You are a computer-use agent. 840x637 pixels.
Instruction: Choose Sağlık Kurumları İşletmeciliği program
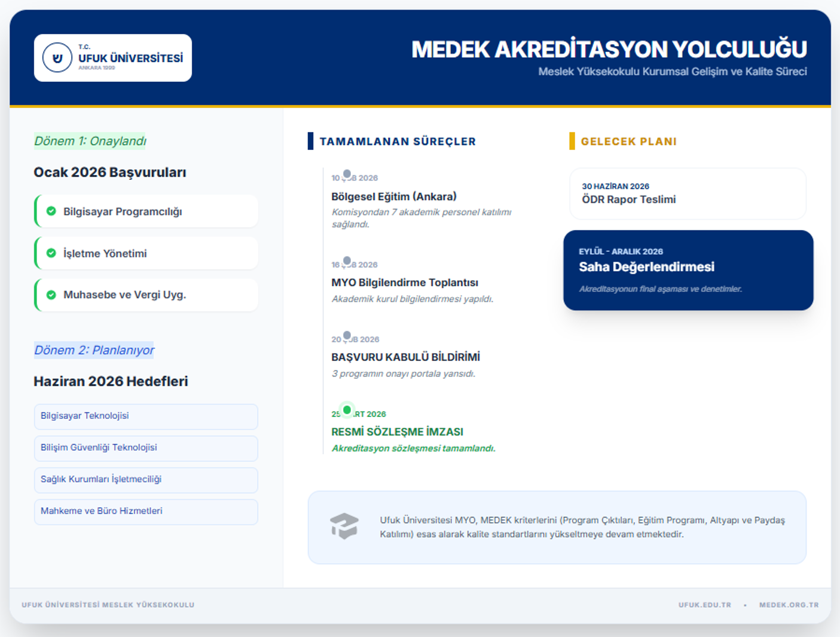click(146, 479)
